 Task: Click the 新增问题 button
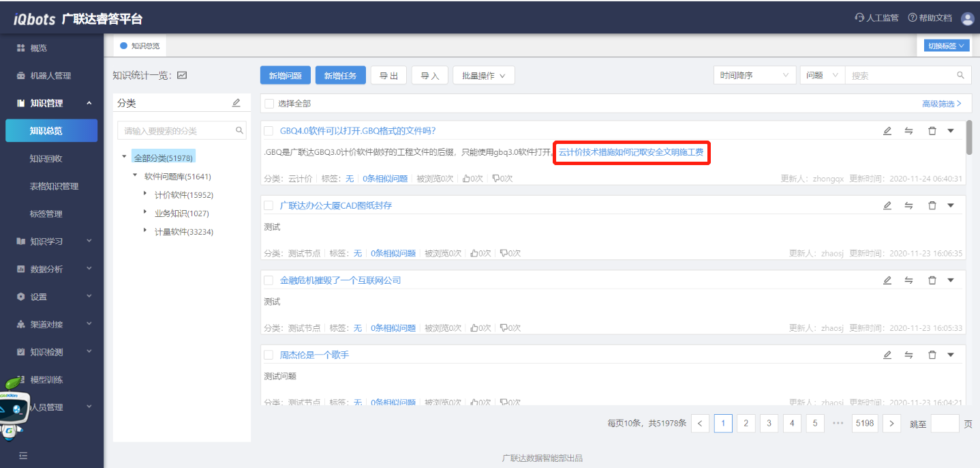click(x=285, y=76)
